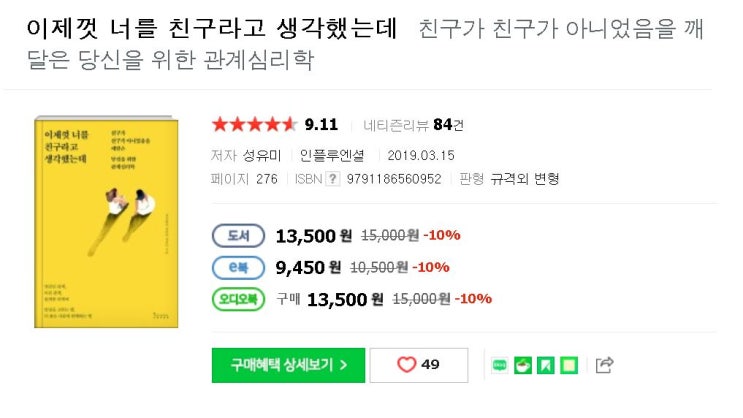Select the 도서 format badge

[x=238, y=236]
